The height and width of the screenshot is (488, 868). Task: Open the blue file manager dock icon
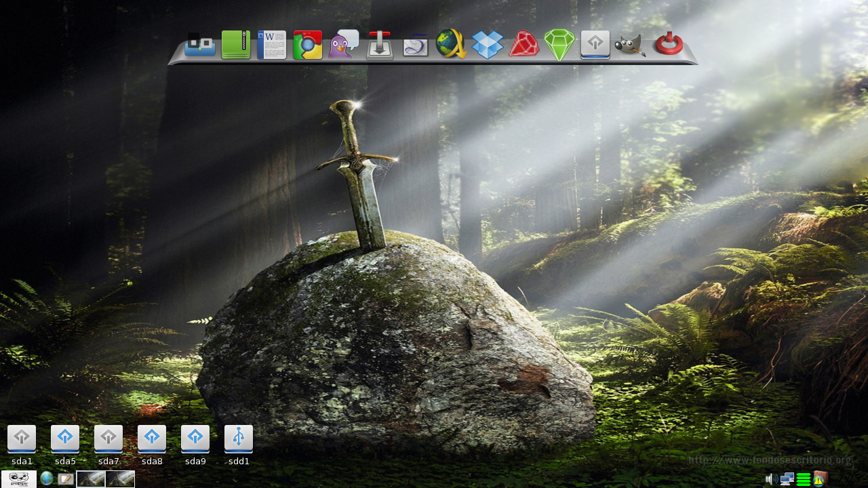tap(199, 44)
